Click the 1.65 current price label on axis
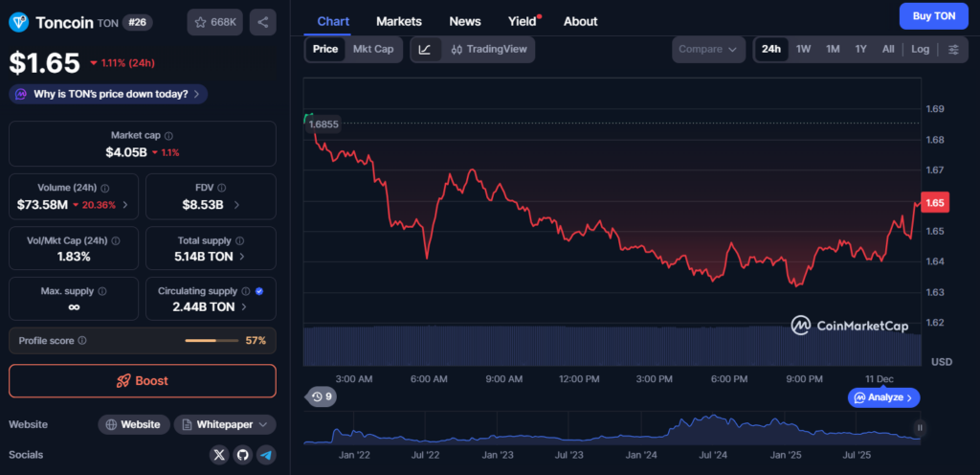980x475 pixels. click(935, 202)
